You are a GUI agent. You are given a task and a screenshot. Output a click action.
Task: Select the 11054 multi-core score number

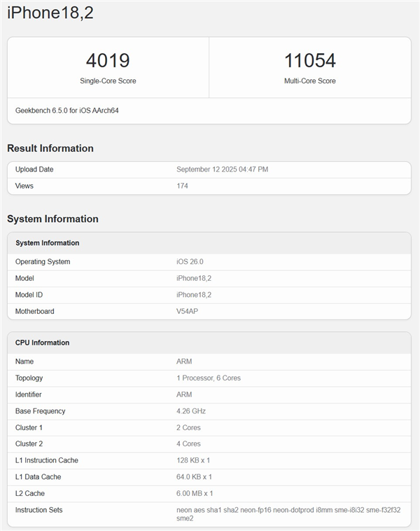tap(309, 60)
